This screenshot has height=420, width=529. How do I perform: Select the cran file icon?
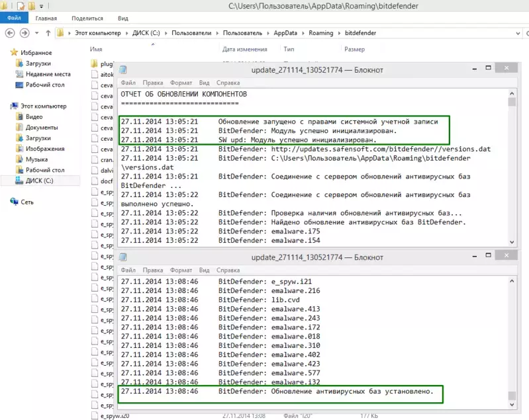95,159
